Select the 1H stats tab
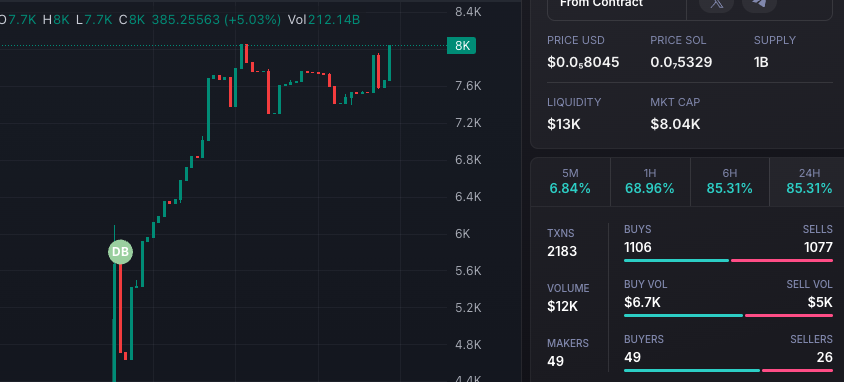 [x=650, y=181]
